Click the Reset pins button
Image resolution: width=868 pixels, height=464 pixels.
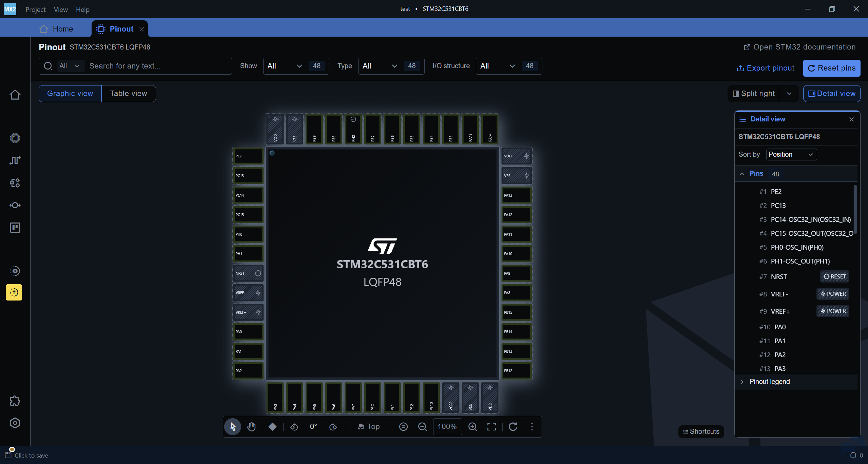(831, 68)
